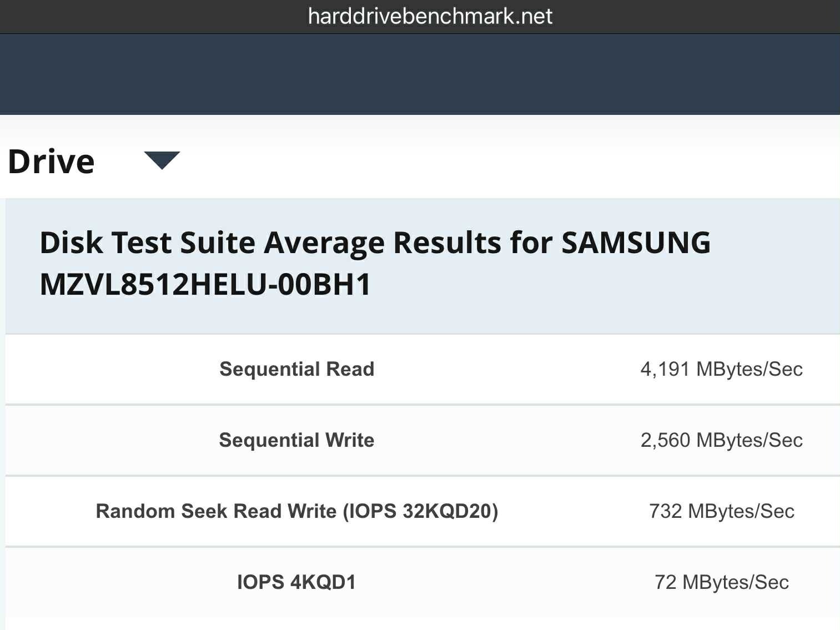Click the SAMSUNG brand name in heading

[x=636, y=243]
